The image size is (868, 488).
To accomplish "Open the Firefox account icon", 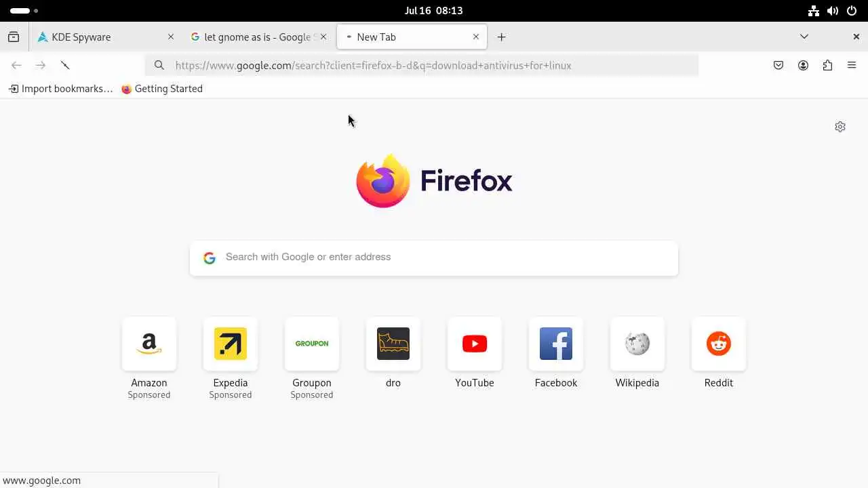I will (x=803, y=65).
